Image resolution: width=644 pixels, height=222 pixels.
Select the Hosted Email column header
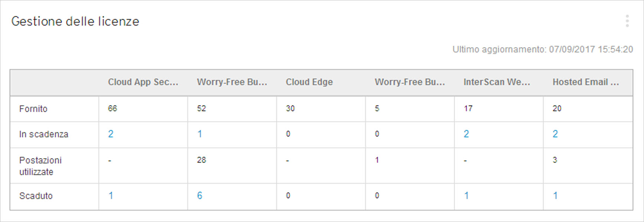click(586, 82)
